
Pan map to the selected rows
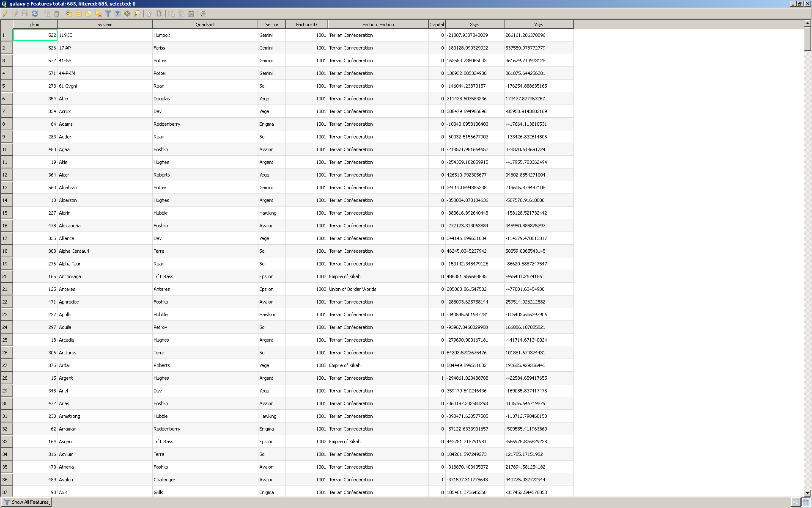pos(127,14)
